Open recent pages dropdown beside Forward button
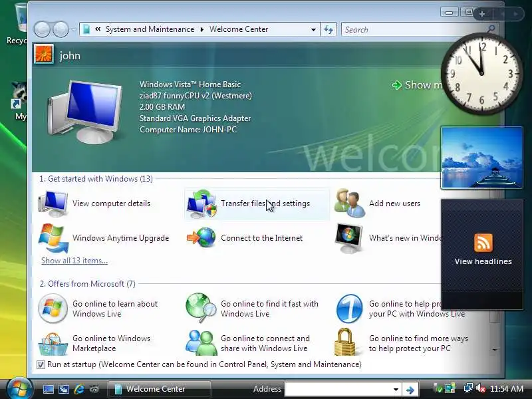532x399 pixels. [74, 29]
